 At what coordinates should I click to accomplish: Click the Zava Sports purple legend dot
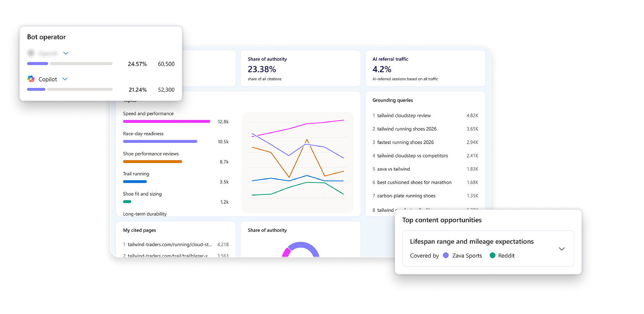point(446,256)
